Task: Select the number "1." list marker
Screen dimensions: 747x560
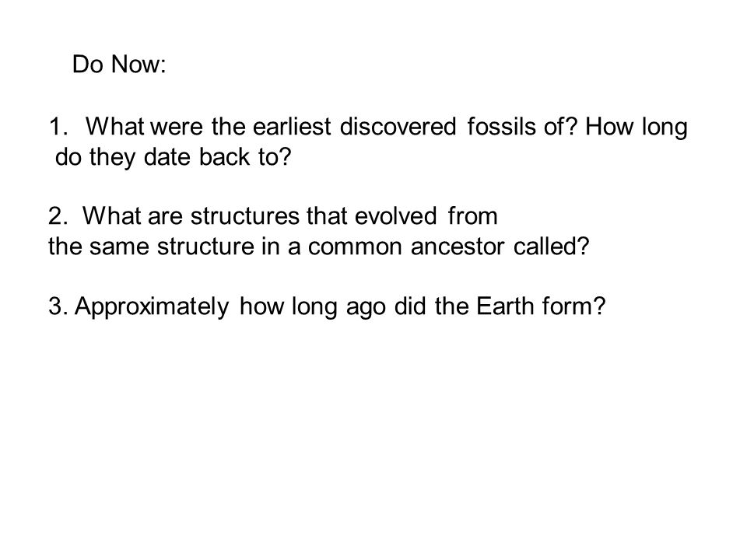Action: pyautogui.click(x=58, y=127)
